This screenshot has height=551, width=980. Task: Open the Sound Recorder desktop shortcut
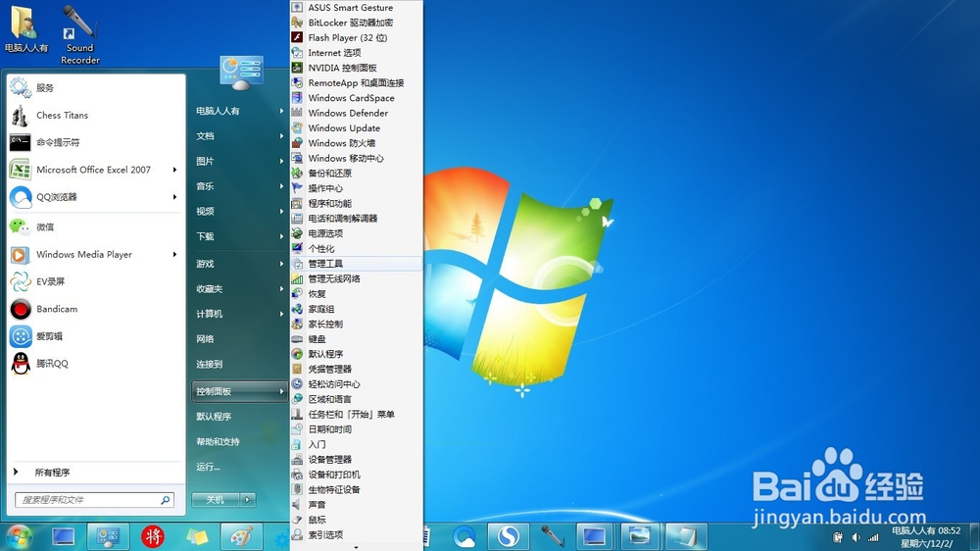pyautogui.click(x=80, y=35)
